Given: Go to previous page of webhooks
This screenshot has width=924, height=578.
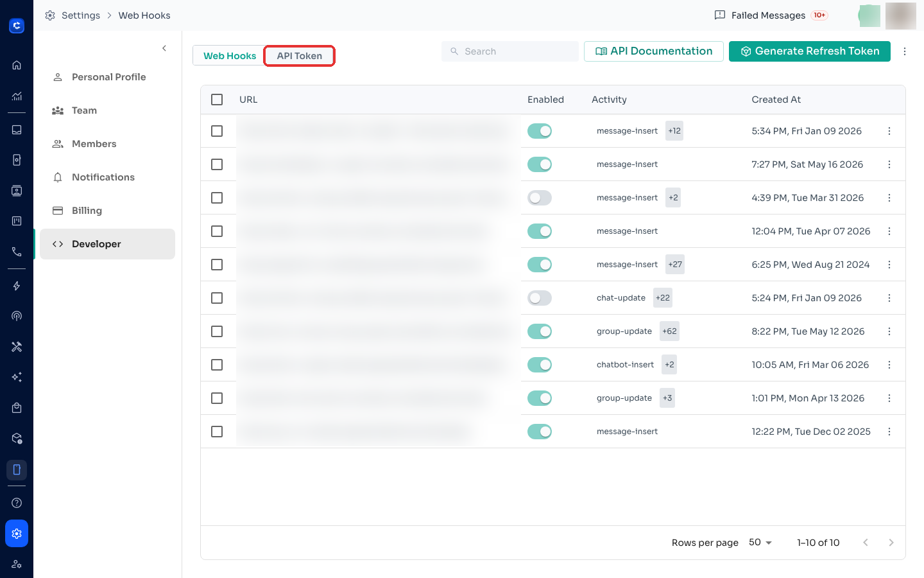Looking at the screenshot, I should point(866,543).
